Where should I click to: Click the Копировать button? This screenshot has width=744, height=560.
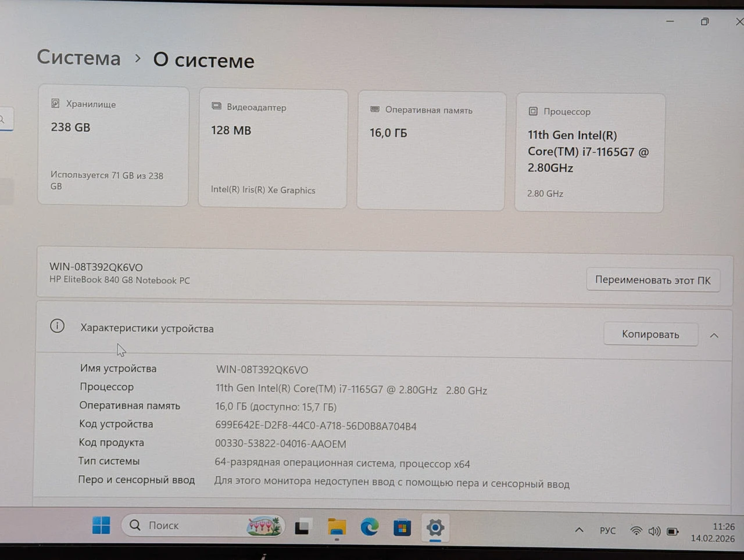(x=650, y=334)
